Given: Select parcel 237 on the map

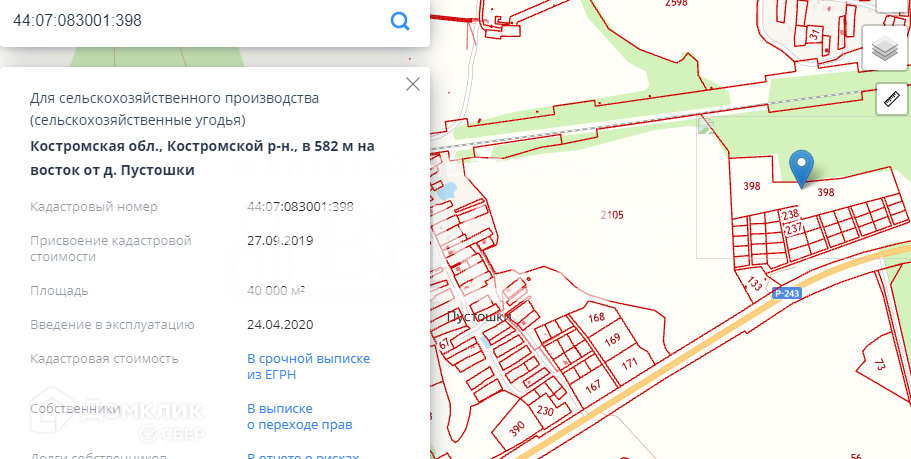Looking at the screenshot, I should (793, 229).
